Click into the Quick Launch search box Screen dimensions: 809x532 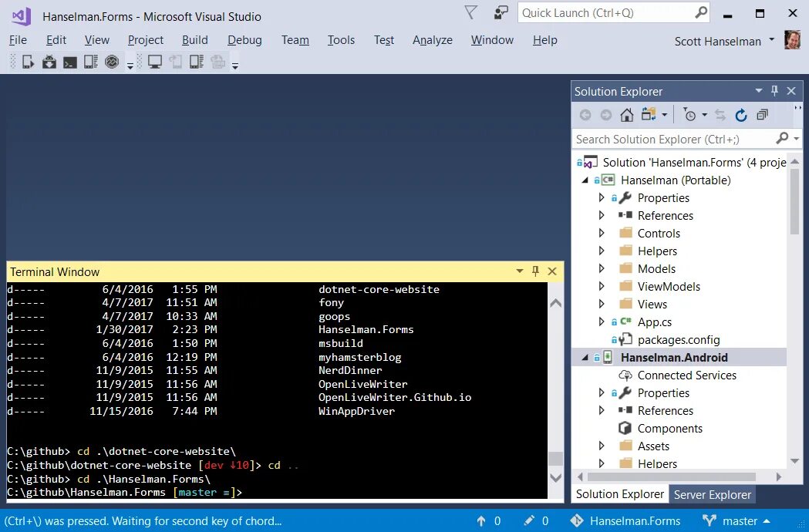click(605, 13)
